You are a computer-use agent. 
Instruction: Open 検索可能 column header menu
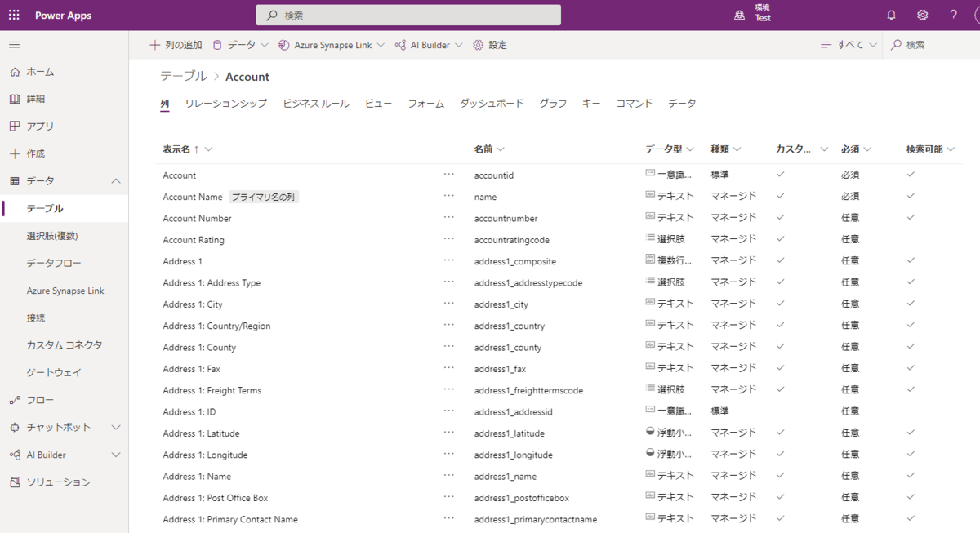pyautogui.click(x=930, y=149)
